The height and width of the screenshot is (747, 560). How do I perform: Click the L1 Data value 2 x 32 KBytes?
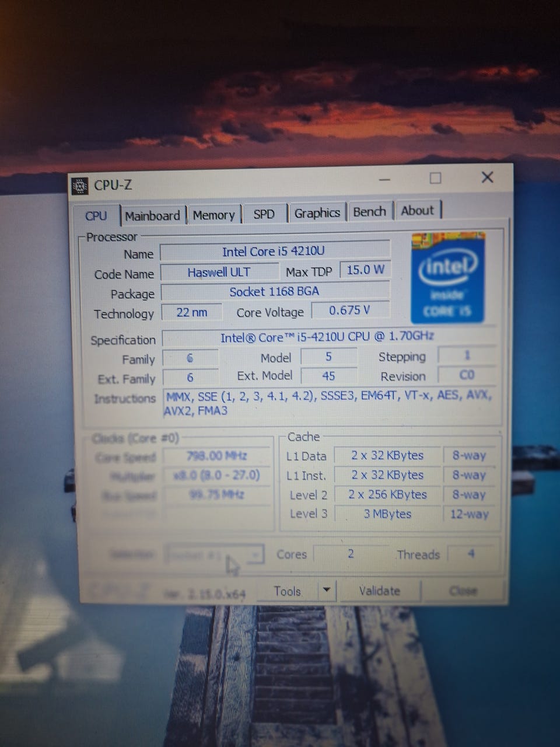coord(387,456)
